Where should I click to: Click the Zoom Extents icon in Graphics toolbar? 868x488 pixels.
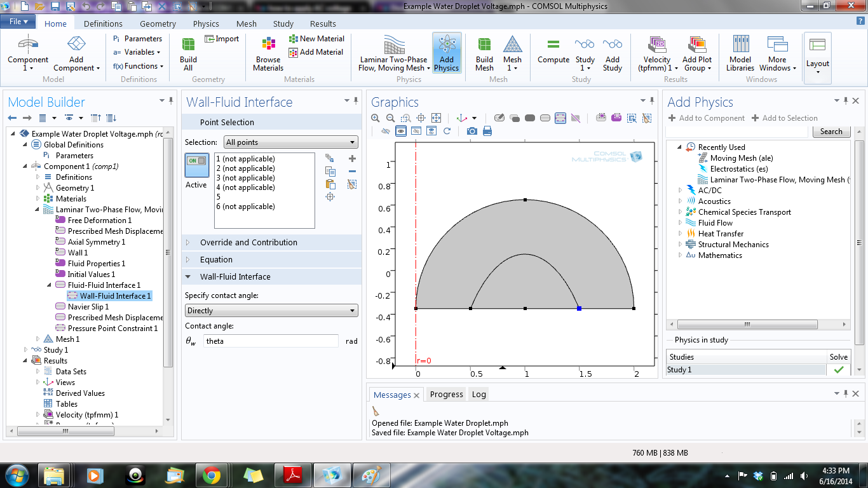coord(436,118)
